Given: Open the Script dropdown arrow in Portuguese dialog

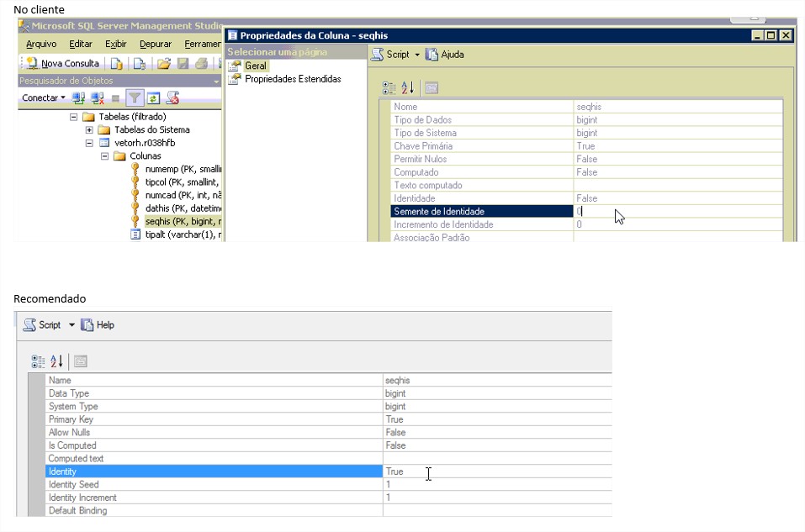Looking at the screenshot, I should point(416,55).
